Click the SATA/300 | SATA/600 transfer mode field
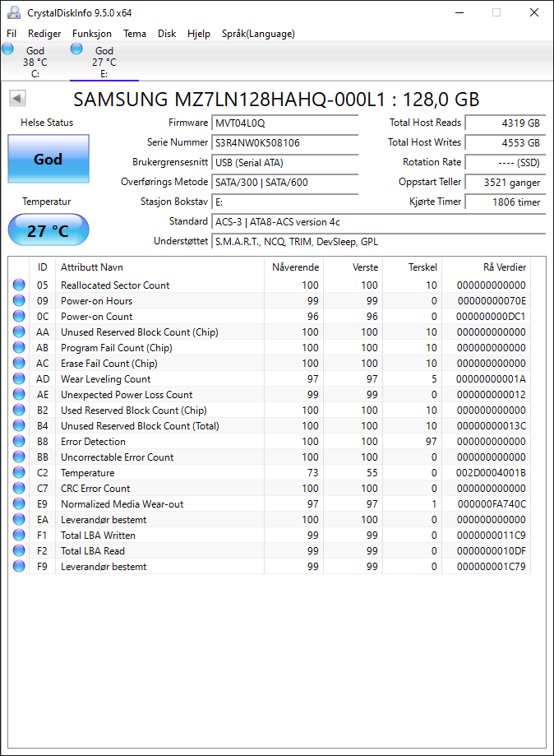554x756 pixels. coord(284,183)
